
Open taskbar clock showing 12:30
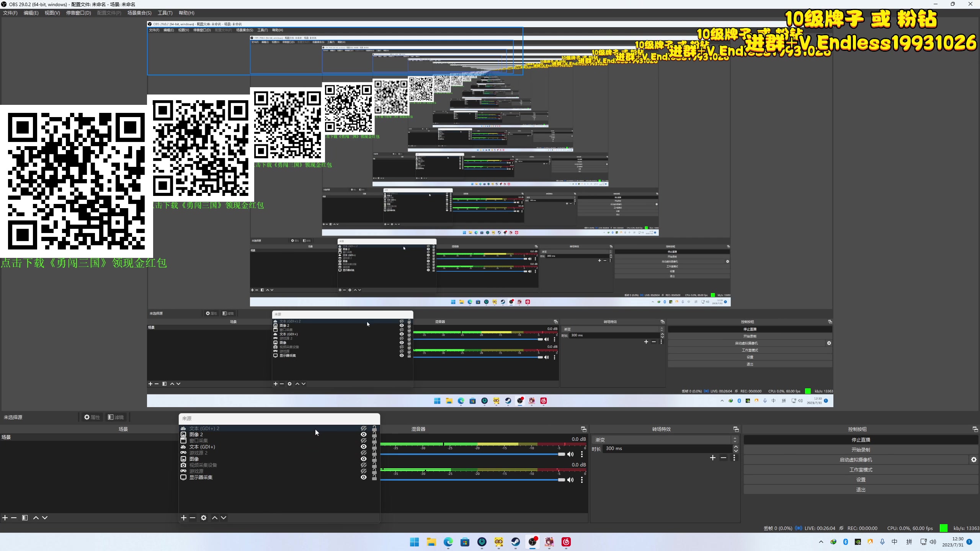[952, 542]
